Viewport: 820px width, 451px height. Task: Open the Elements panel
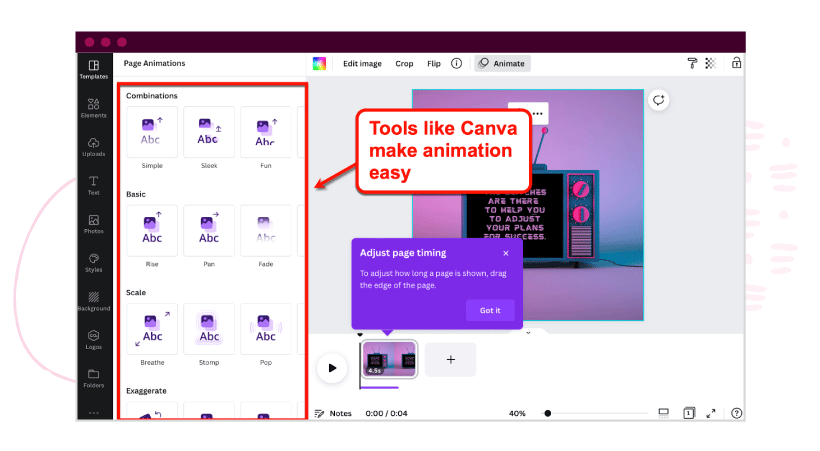[x=93, y=108]
